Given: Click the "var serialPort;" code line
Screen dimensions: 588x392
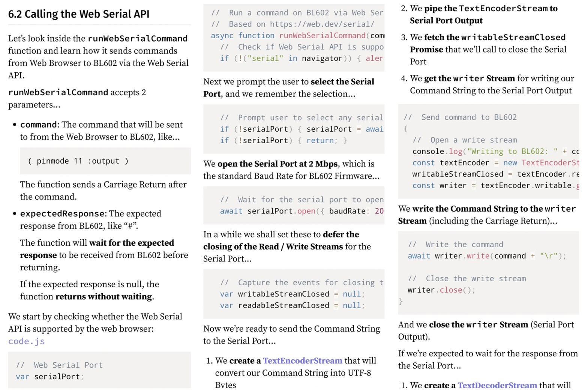Looking at the screenshot, I should pyautogui.click(x=49, y=377).
